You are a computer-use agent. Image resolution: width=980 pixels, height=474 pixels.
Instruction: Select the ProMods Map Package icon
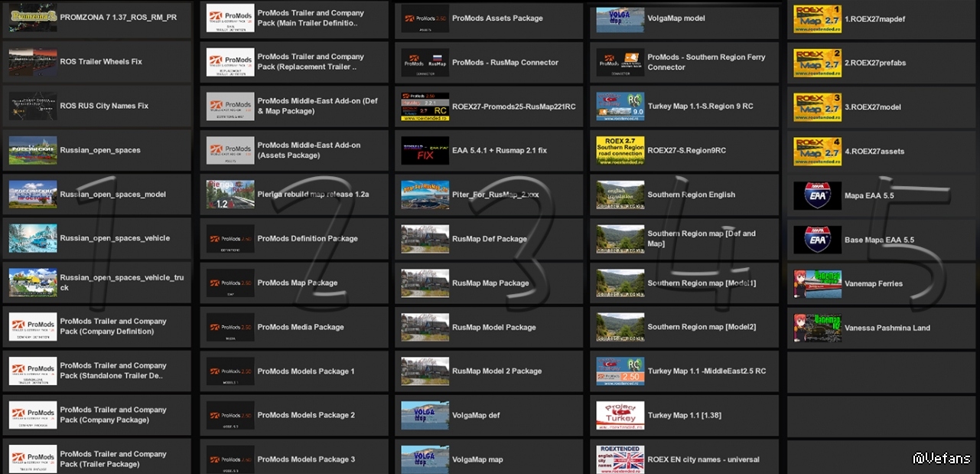tap(230, 283)
